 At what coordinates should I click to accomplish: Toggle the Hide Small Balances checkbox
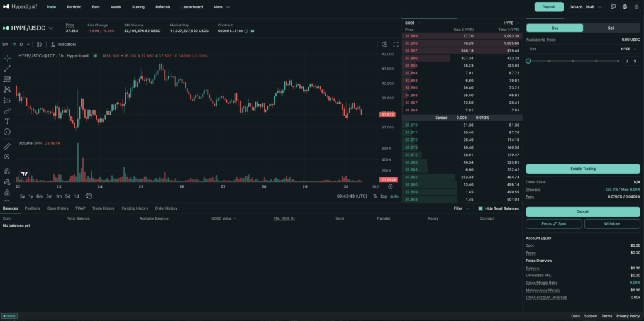point(480,208)
